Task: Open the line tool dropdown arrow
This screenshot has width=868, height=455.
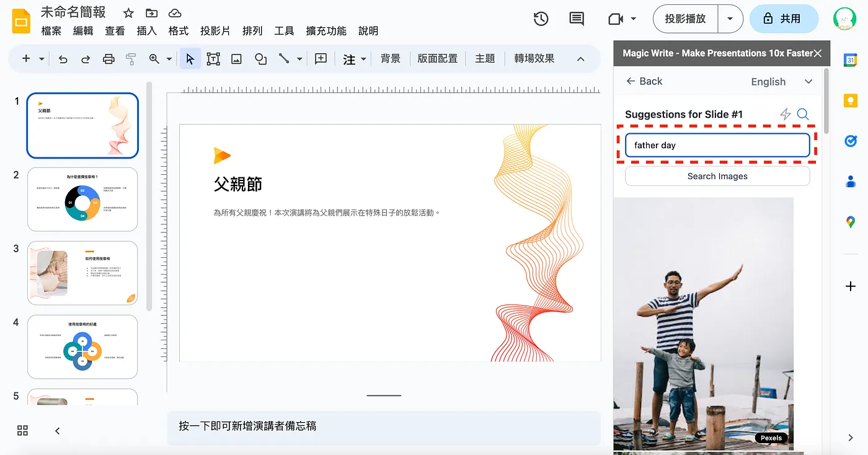Action: (x=299, y=59)
